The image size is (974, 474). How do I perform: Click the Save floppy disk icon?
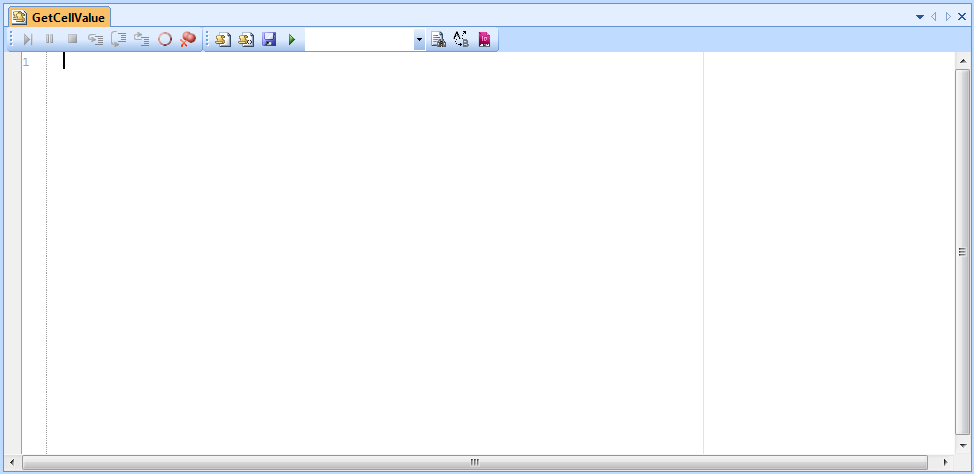click(269, 40)
